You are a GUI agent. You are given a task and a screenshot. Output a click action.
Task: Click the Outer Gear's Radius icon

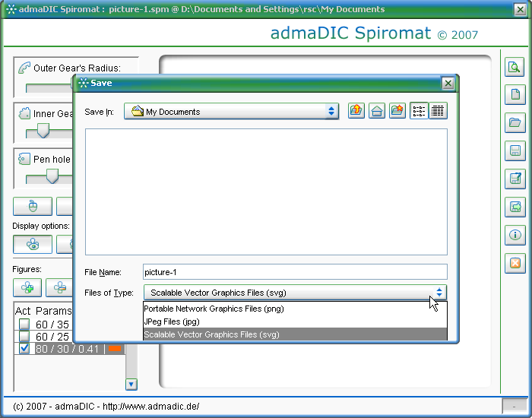pyautogui.click(x=24, y=68)
